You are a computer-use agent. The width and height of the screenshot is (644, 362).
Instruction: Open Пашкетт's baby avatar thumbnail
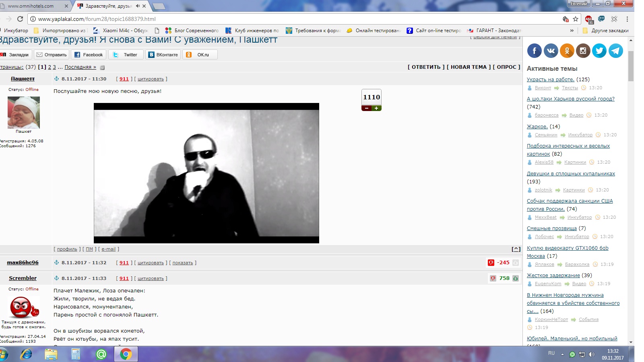click(24, 113)
